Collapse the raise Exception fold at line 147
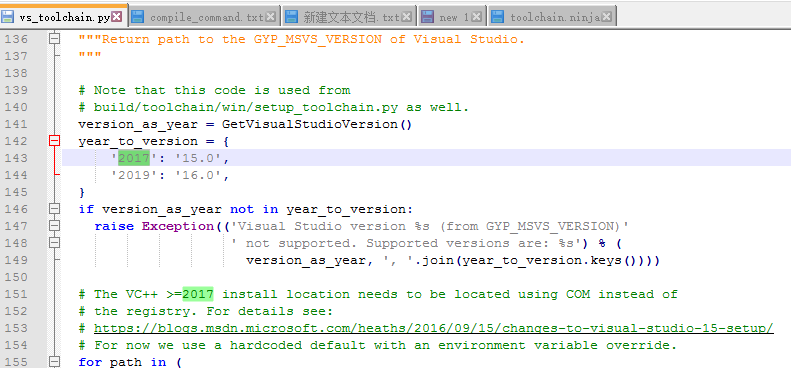 (54, 226)
